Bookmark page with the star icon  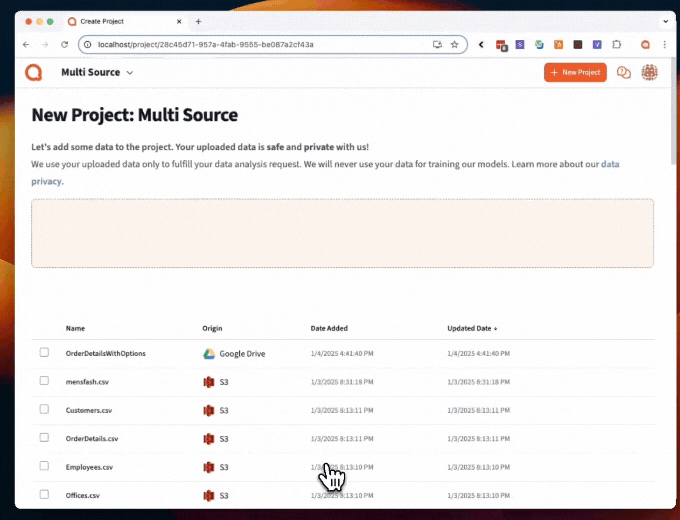coord(454,45)
